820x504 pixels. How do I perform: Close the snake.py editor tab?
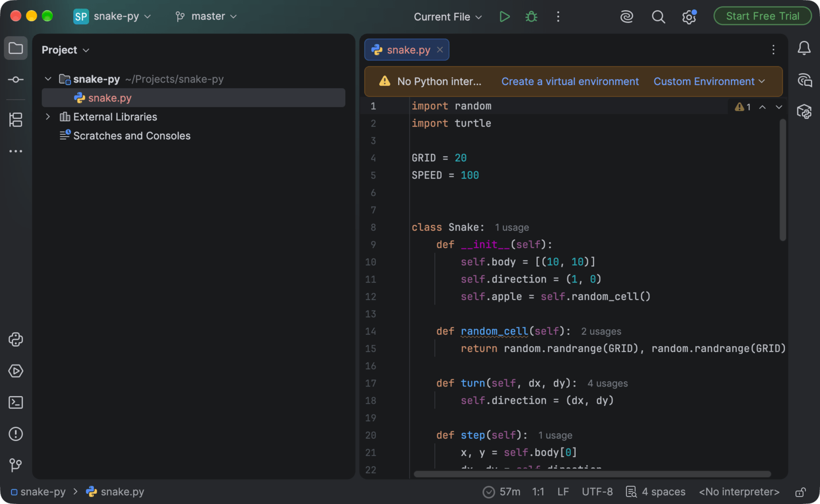click(440, 50)
